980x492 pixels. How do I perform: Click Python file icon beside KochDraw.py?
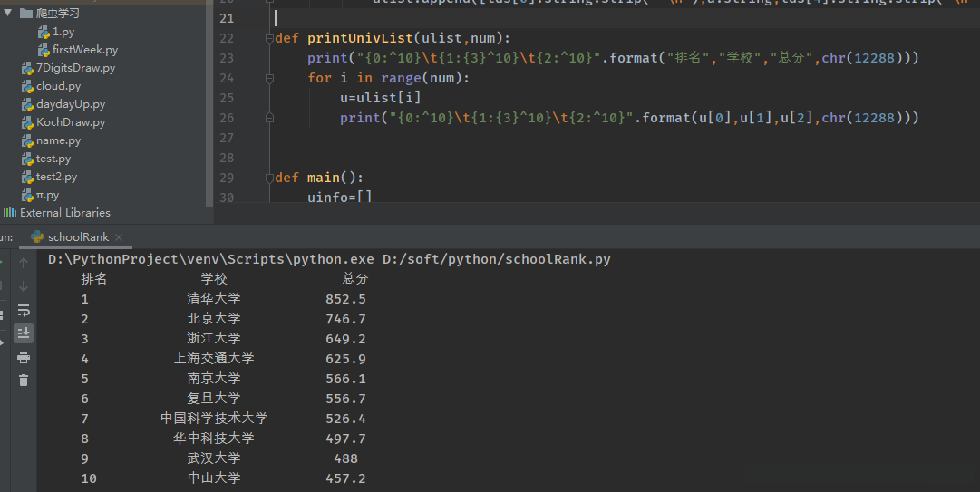(x=27, y=122)
